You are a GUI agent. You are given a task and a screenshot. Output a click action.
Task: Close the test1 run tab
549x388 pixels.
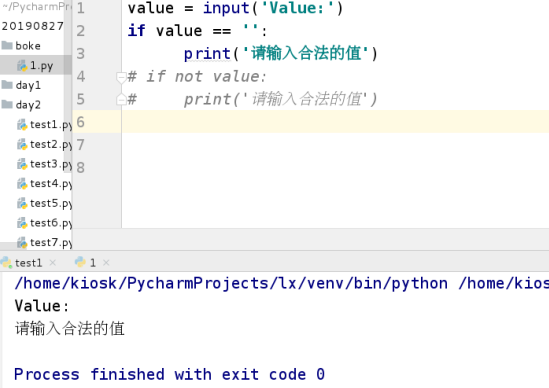point(53,263)
